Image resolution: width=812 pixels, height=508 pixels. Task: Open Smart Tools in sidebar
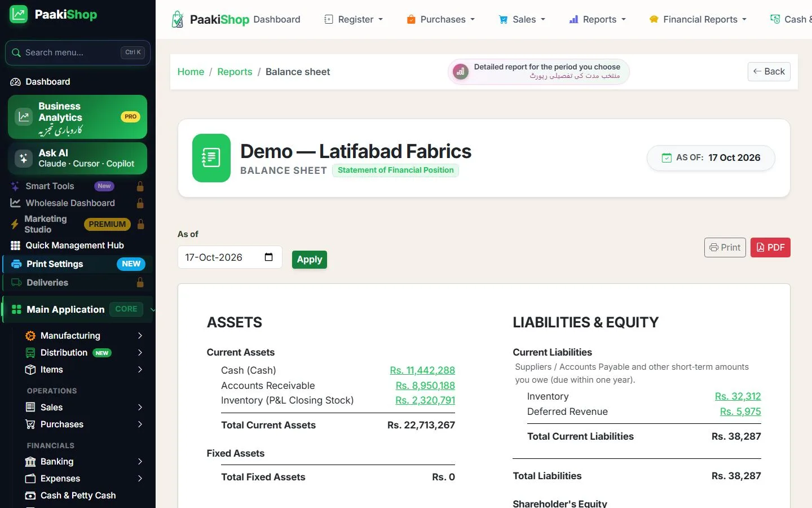tap(78, 186)
